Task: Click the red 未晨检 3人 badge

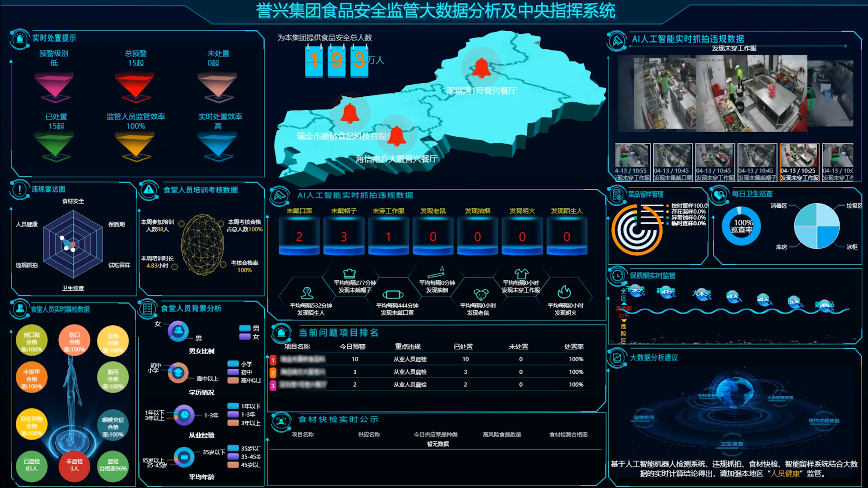Action: (75, 466)
